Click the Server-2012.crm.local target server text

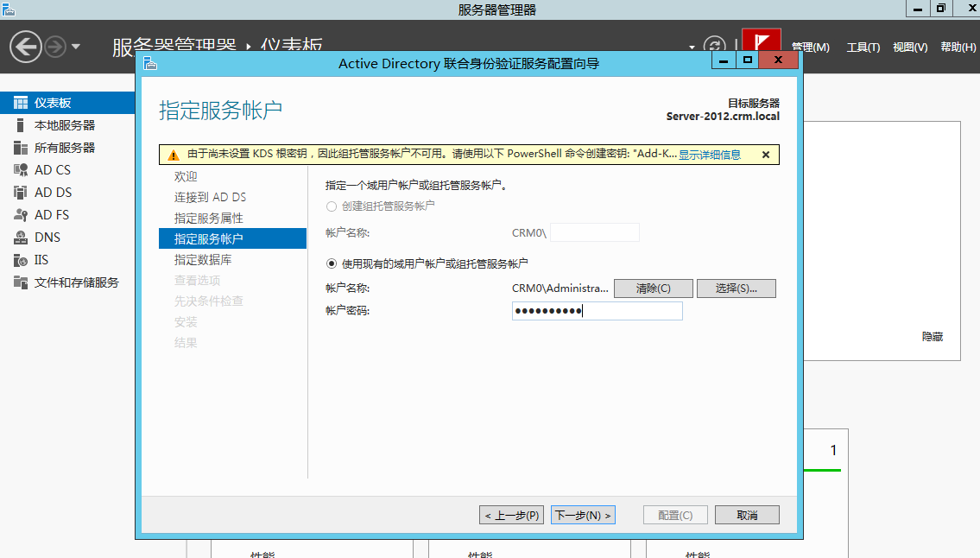723,117
